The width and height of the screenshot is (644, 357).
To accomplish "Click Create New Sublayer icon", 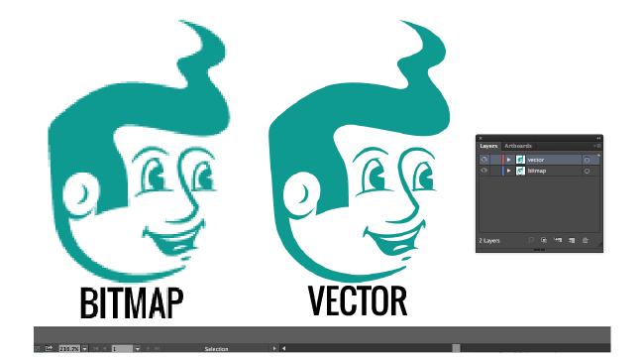I will (x=558, y=240).
